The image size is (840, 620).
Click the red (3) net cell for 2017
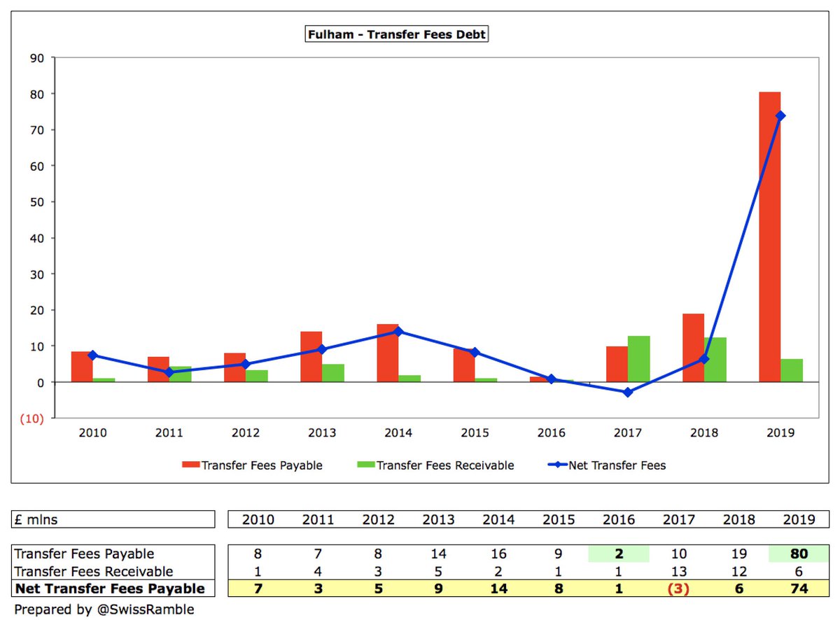pyautogui.click(x=679, y=589)
